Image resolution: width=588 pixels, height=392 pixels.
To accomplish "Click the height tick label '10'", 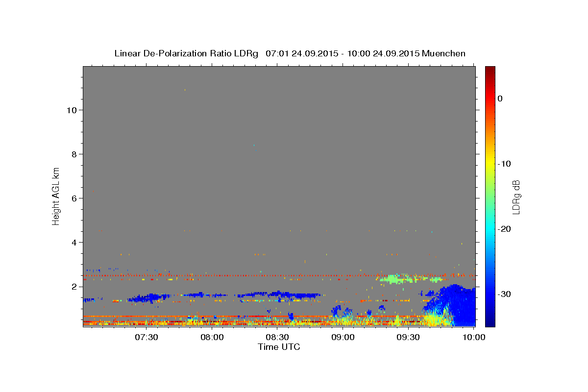I will [x=71, y=110].
